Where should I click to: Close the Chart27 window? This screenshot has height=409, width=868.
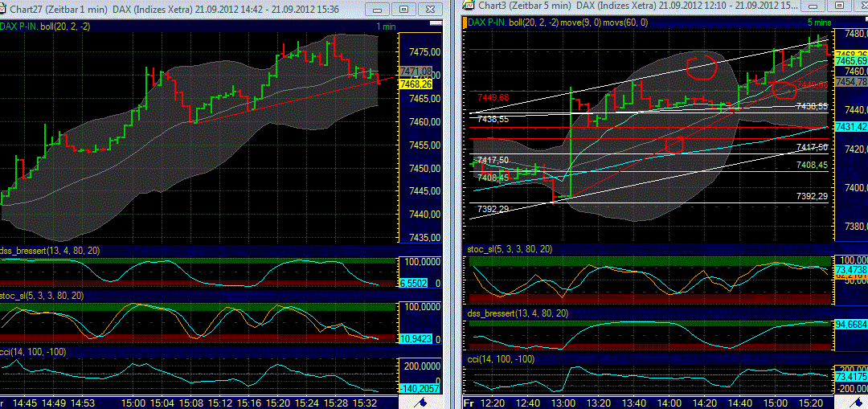click(x=428, y=9)
